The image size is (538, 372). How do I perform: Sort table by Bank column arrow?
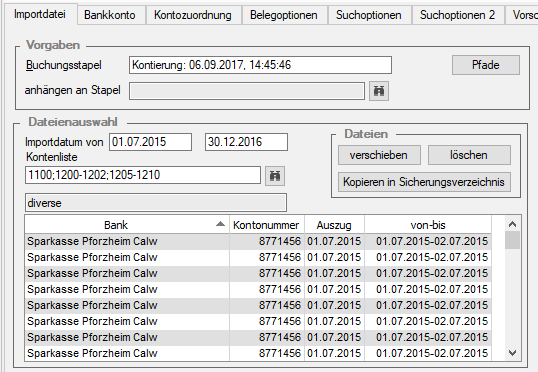tap(220, 224)
